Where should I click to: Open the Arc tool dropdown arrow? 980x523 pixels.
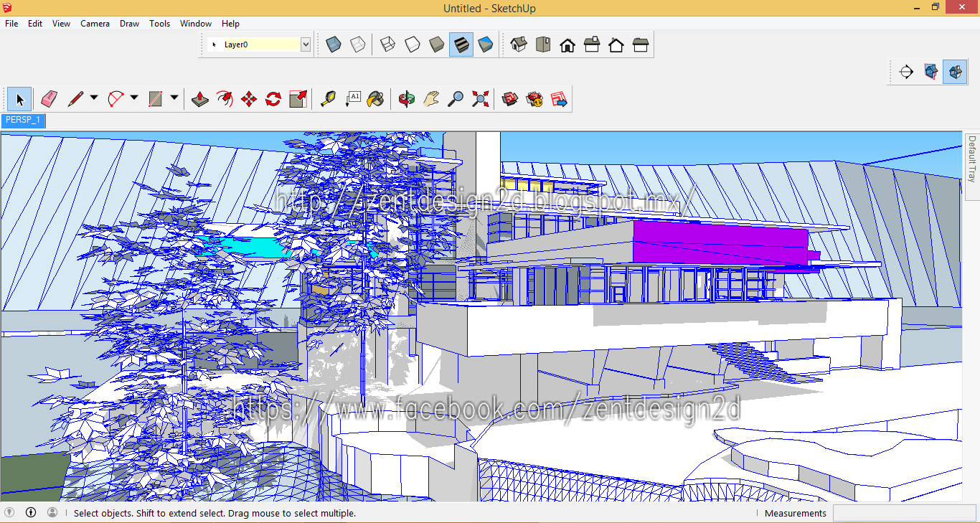pyautogui.click(x=134, y=99)
